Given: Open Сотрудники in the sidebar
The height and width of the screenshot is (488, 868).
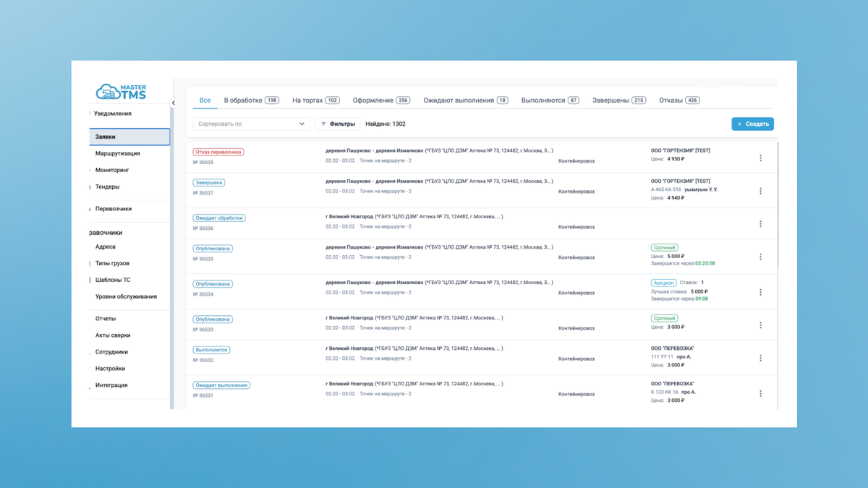Looking at the screenshot, I should click(111, 352).
